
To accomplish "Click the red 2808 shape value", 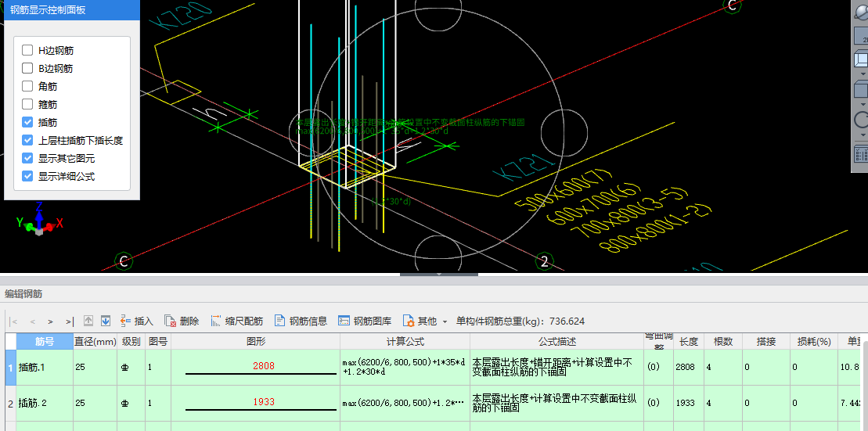I will (264, 366).
